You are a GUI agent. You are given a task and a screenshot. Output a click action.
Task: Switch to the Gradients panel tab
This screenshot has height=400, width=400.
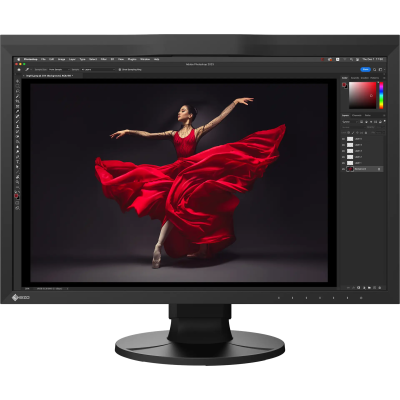point(365,78)
